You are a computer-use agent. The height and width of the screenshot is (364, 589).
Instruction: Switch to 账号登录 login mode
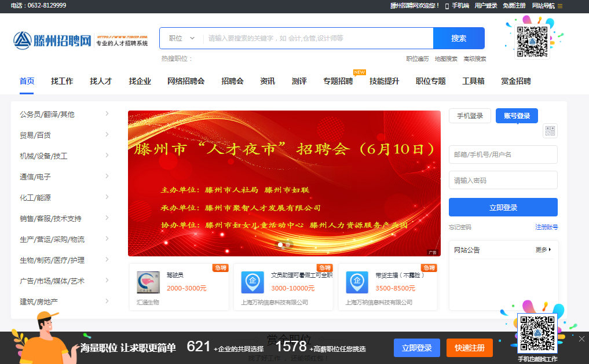(x=517, y=116)
